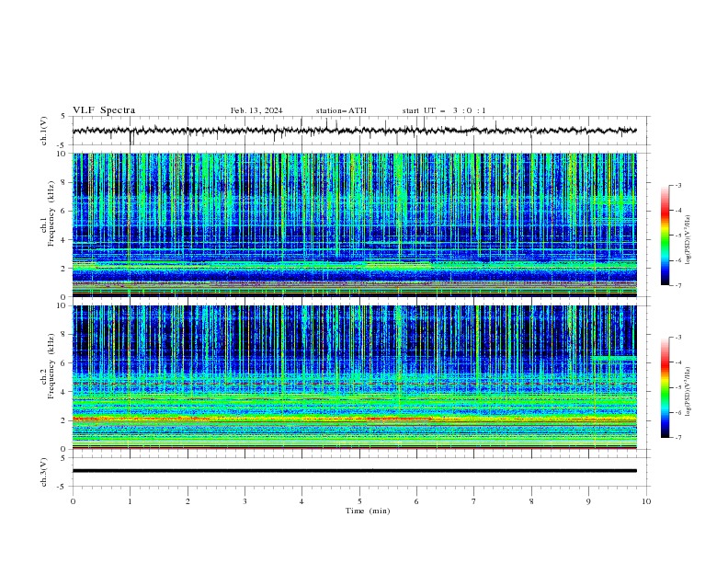
Task: Click time axis tick label "4"
Action: coord(301,501)
